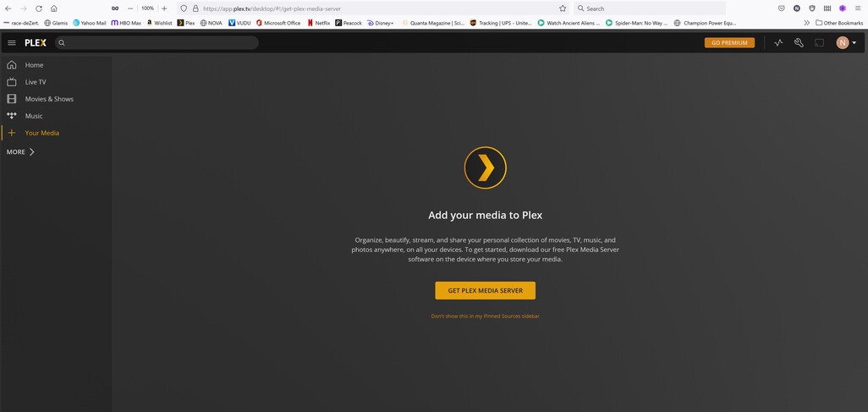Screen dimensions: 868x412
Task: Click the black N extension icon
Action: (x=797, y=8)
